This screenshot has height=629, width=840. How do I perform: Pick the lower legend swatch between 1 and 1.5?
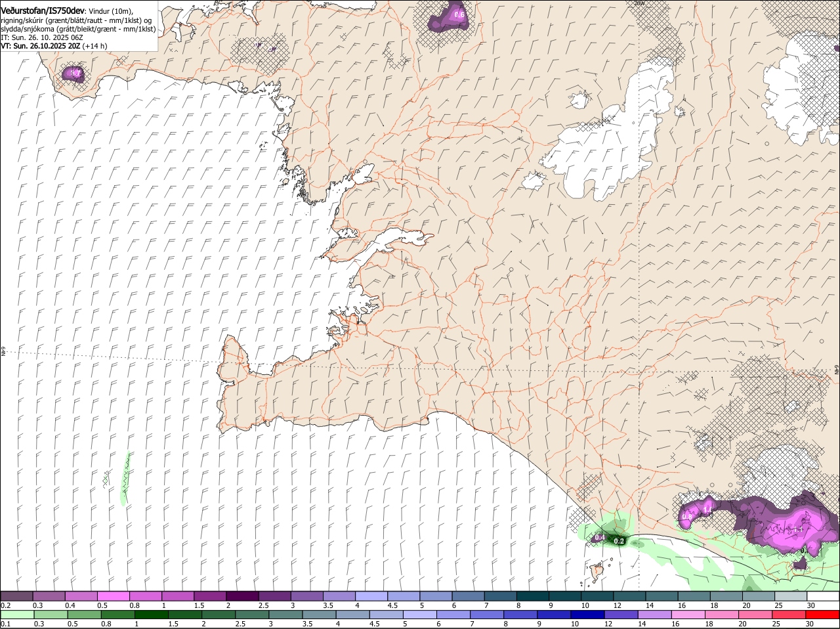click(151, 615)
